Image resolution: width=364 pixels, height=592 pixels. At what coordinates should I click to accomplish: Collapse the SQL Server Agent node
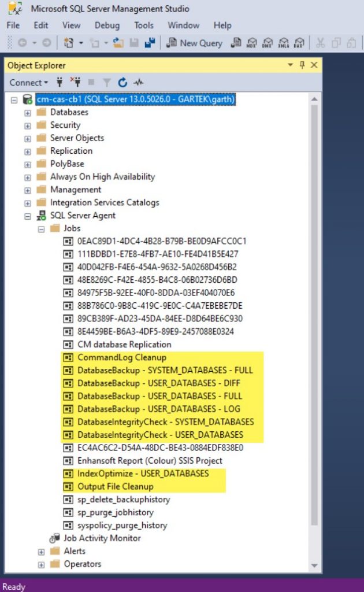(27, 216)
